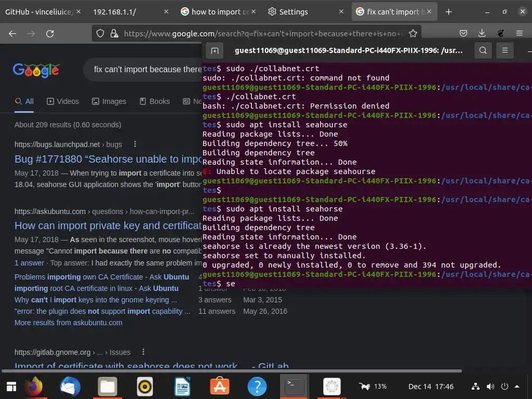
Task: Click the horizontal scrollbar at page bottom
Action: (231, 371)
